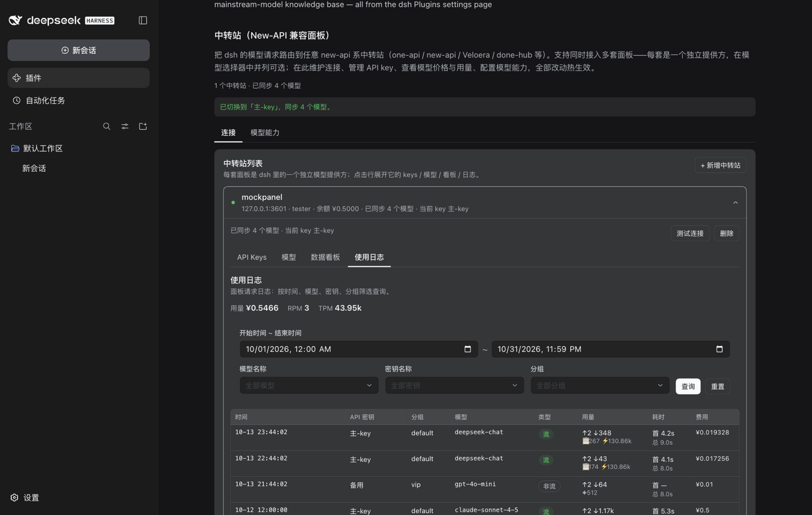
Task: Click the mockpanel relay name
Action: 262,197
